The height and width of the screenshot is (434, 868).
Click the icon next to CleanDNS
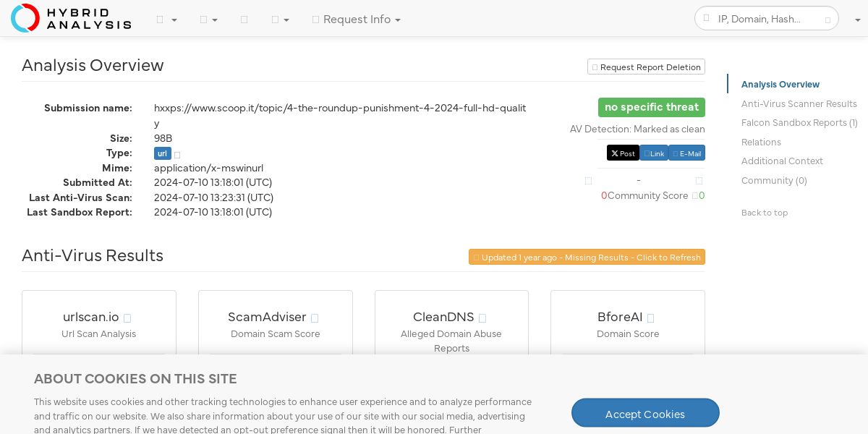pos(482,318)
